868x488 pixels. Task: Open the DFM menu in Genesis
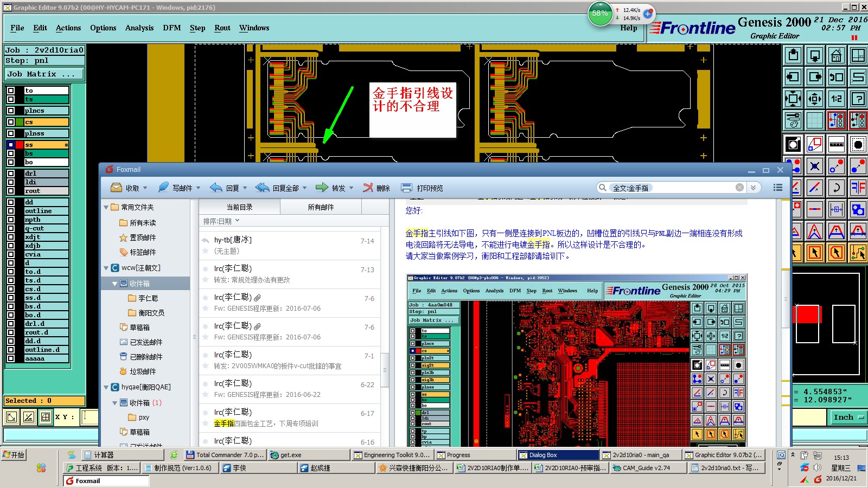(x=172, y=28)
